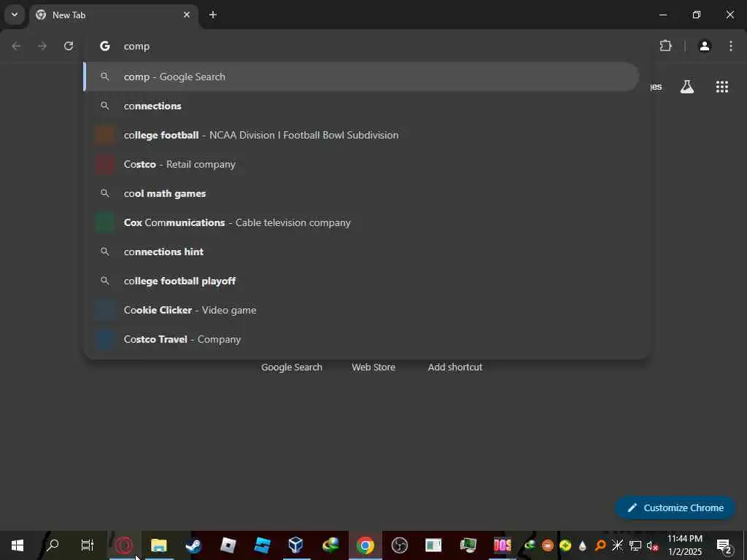Open the Windows Start menu
The height and width of the screenshot is (560, 747).
click(x=18, y=545)
